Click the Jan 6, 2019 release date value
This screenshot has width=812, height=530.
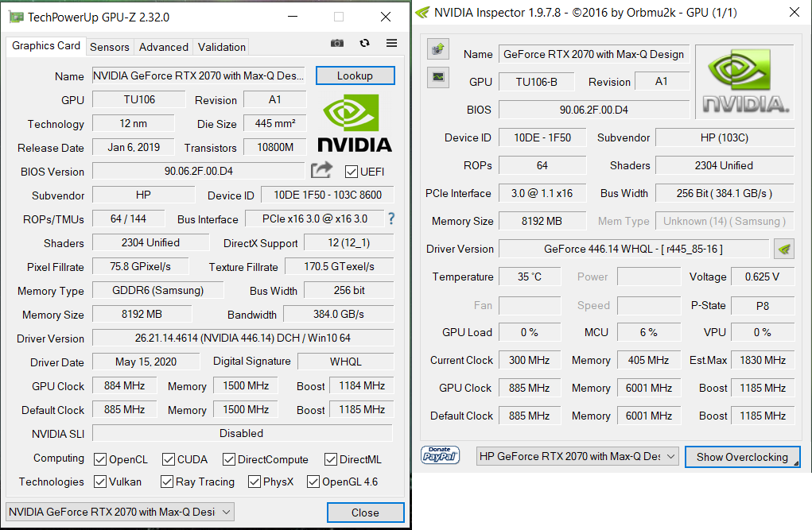[134, 147]
